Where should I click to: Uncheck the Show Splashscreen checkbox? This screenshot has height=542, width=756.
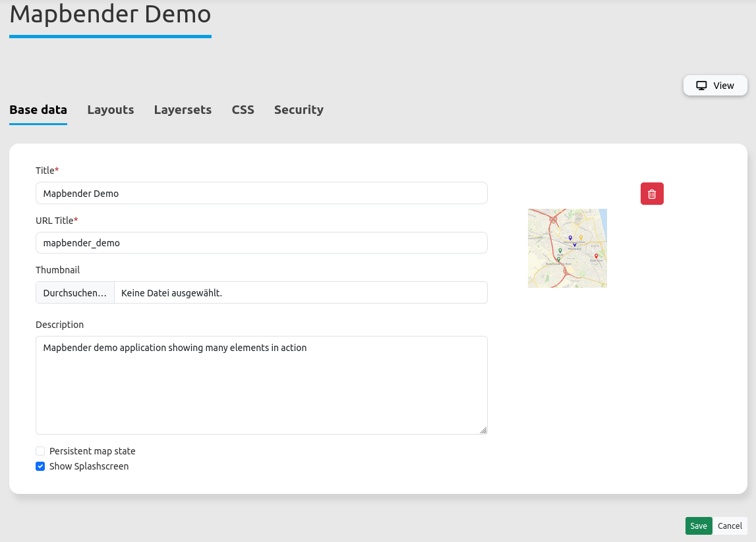tap(40, 466)
